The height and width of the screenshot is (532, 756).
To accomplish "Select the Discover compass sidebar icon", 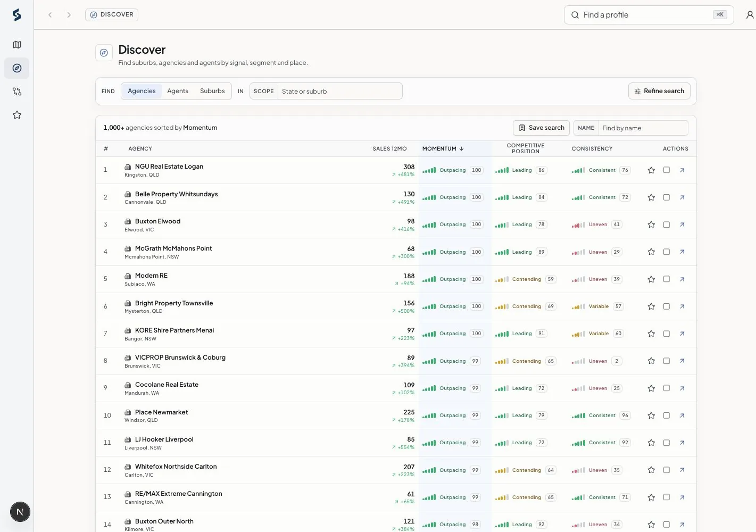I will click(17, 68).
